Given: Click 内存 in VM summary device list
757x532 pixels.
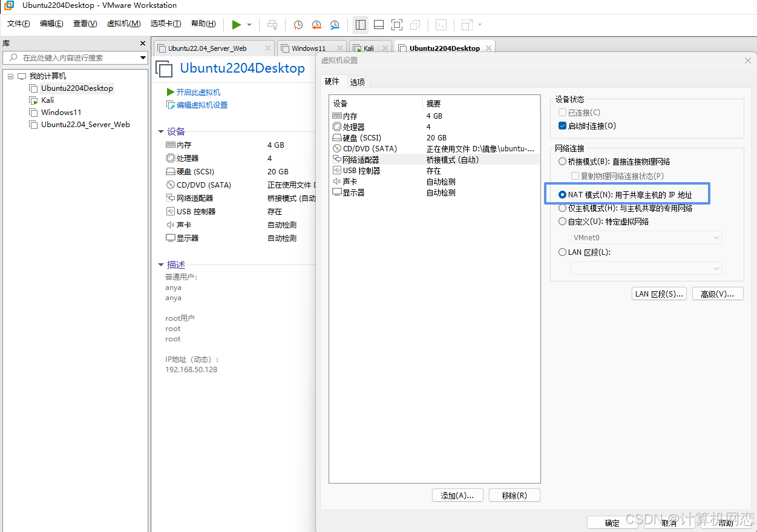Looking at the screenshot, I should pyautogui.click(x=184, y=145).
